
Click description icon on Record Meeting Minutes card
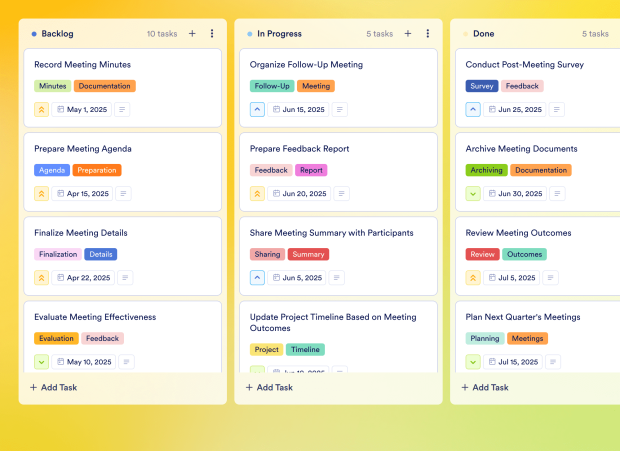[x=123, y=110]
